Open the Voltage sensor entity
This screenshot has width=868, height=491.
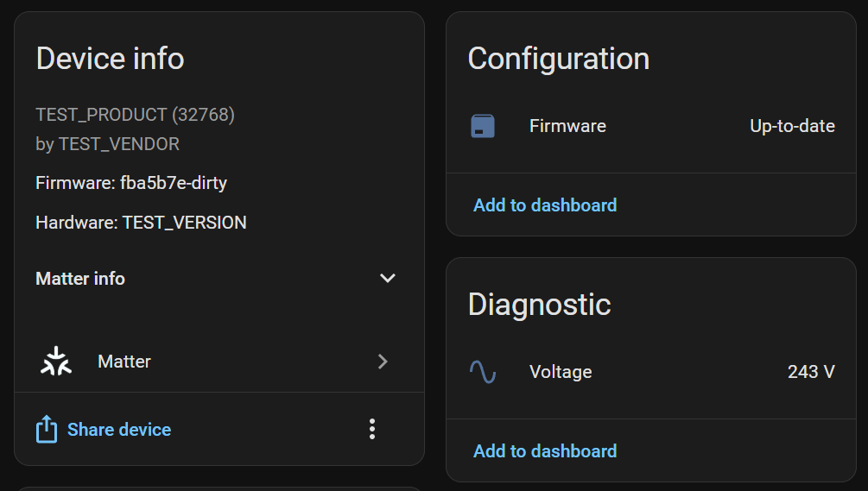[561, 372]
